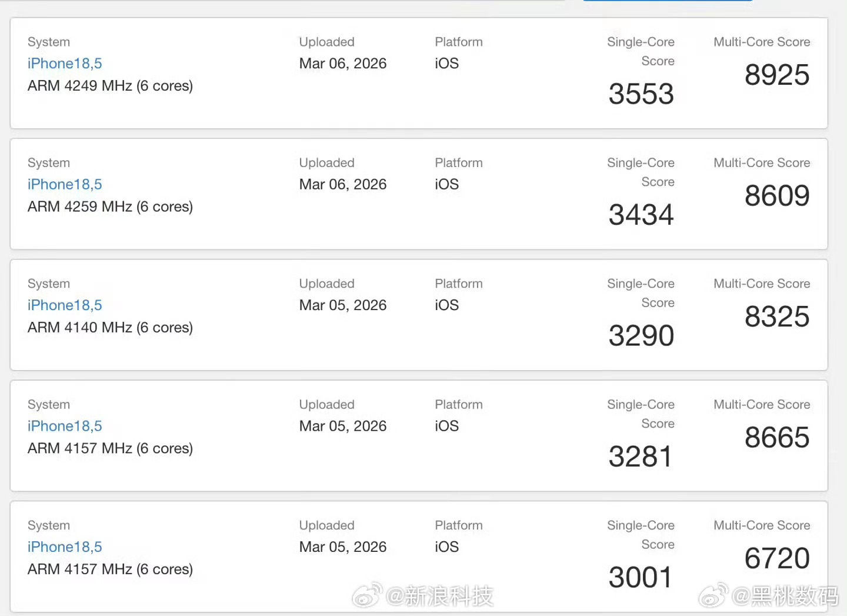Select the multi-core score 8325
The image size is (847, 616).
click(x=777, y=317)
